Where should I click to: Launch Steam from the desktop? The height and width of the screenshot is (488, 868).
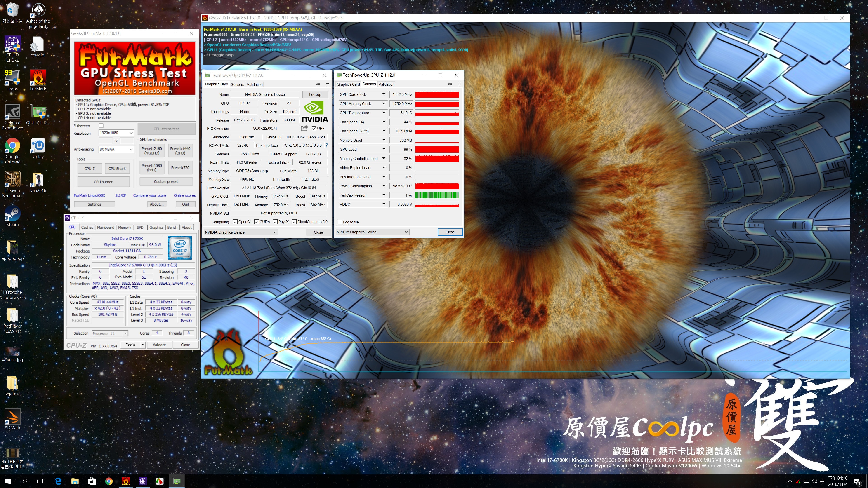point(12,216)
